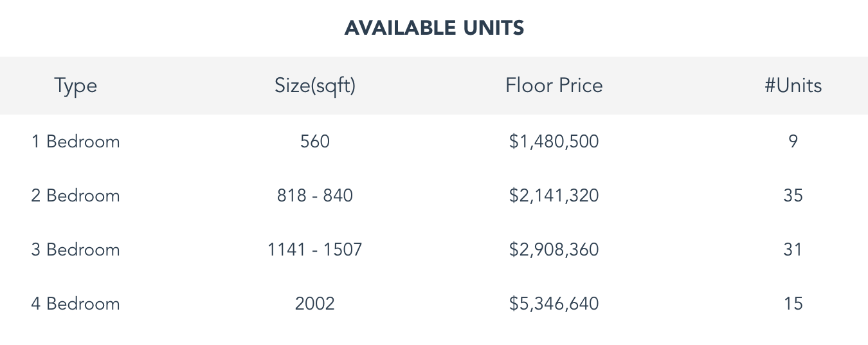Image resolution: width=868 pixels, height=345 pixels.
Task: Click the AVAILABLE UNITS heading
Action: point(434,28)
